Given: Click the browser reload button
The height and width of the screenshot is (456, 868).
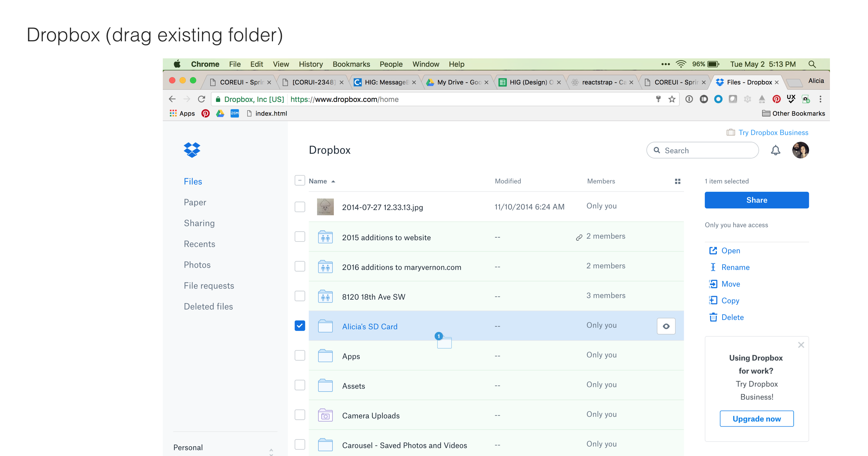Looking at the screenshot, I should coord(202,99).
